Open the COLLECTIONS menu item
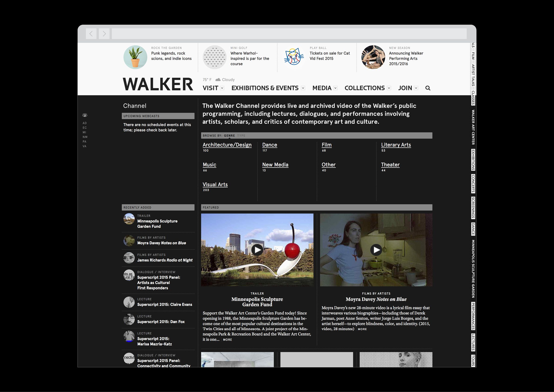This screenshot has height=392, width=554. [365, 88]
